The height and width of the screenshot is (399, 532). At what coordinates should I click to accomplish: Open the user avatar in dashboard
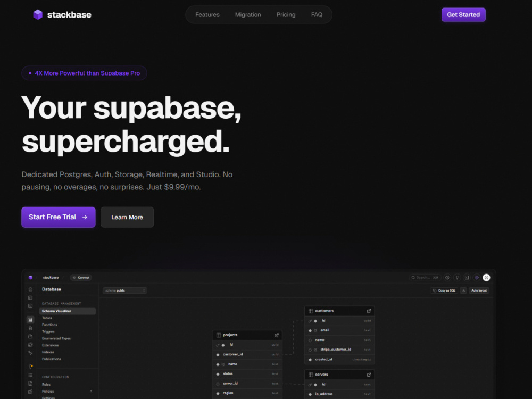(x=487, y=278)
